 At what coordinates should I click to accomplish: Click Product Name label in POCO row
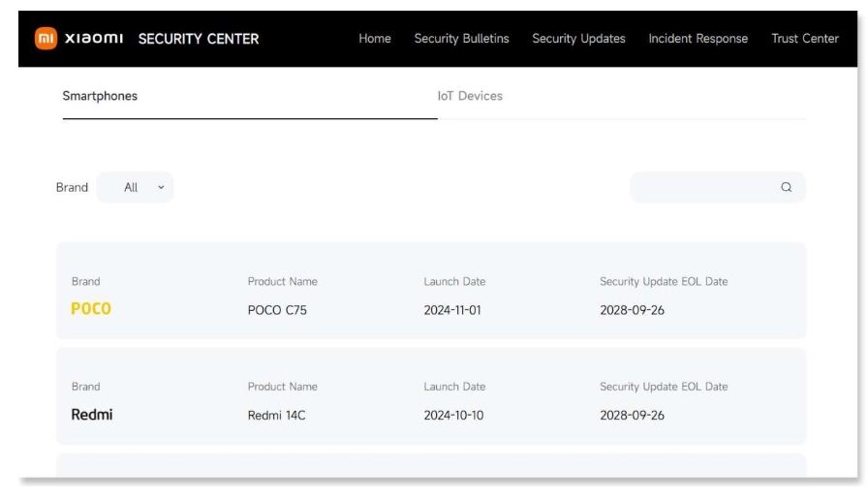282,281
